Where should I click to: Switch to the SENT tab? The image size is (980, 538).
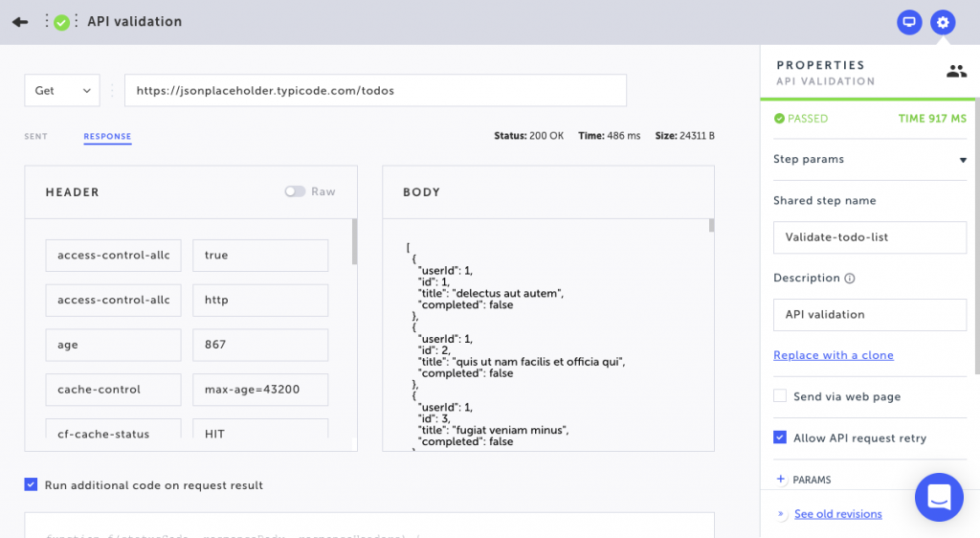point(35,136)
